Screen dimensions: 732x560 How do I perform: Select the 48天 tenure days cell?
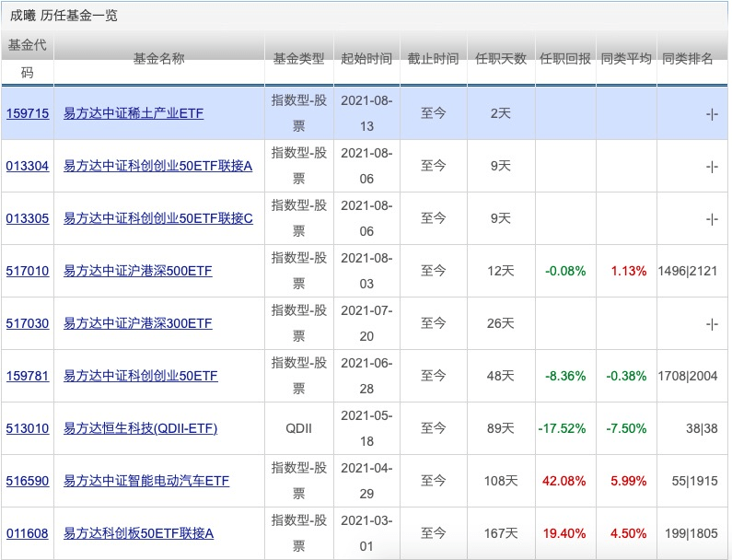pyautogui.click(x=501, y=376)
